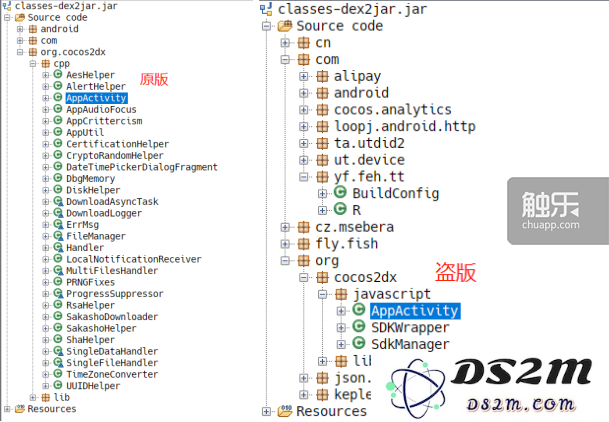The width and height of the screenshot is (609, 422).
Task: Select AppCrittercism class label
Action: point(104,121)
